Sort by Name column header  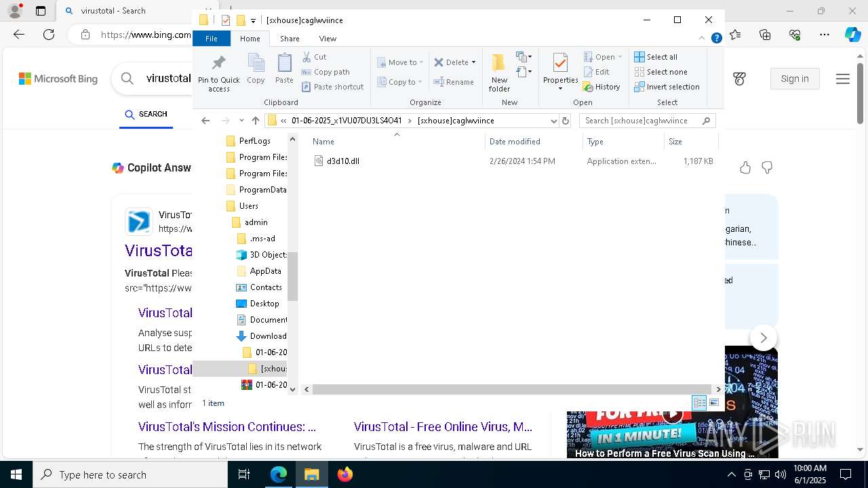397,142
